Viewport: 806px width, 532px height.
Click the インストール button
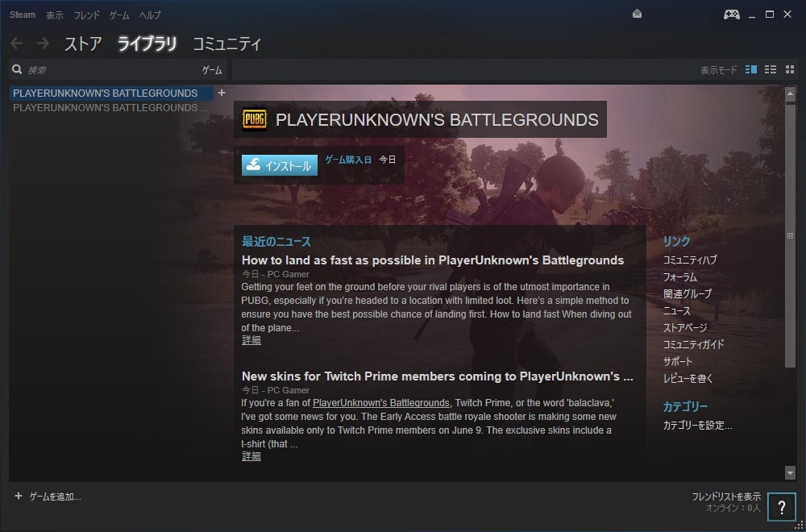coord(280,165)
